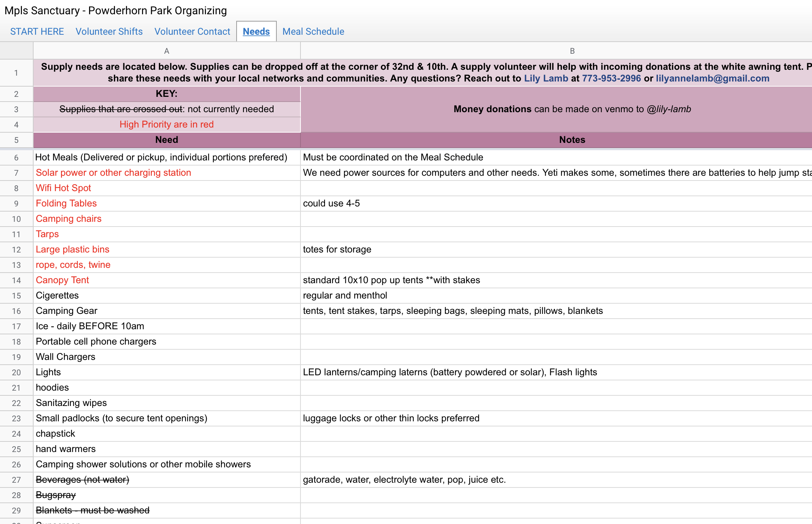Select row 16 header
Viewport: 812px width, 524px height.
coord(16,311)
